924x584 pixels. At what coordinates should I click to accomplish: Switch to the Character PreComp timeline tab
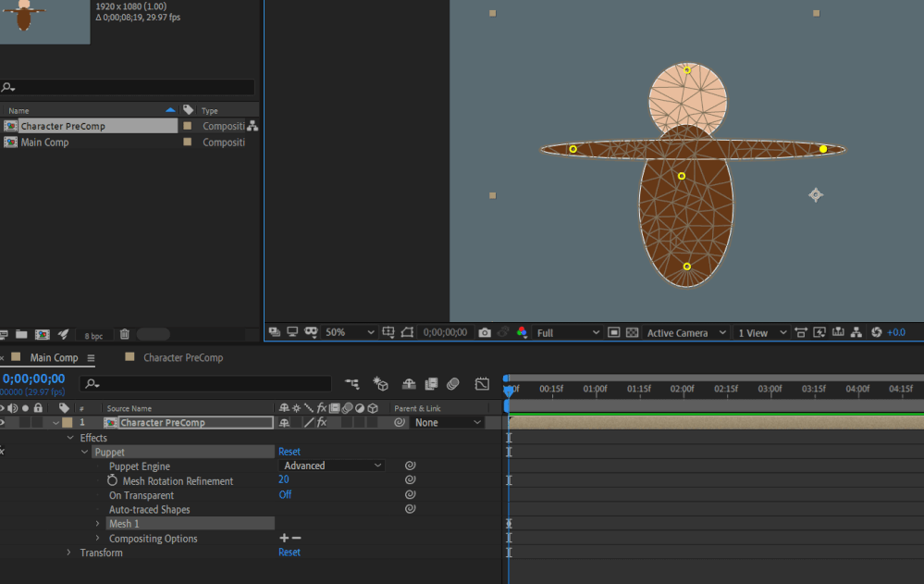pos(182,358)
